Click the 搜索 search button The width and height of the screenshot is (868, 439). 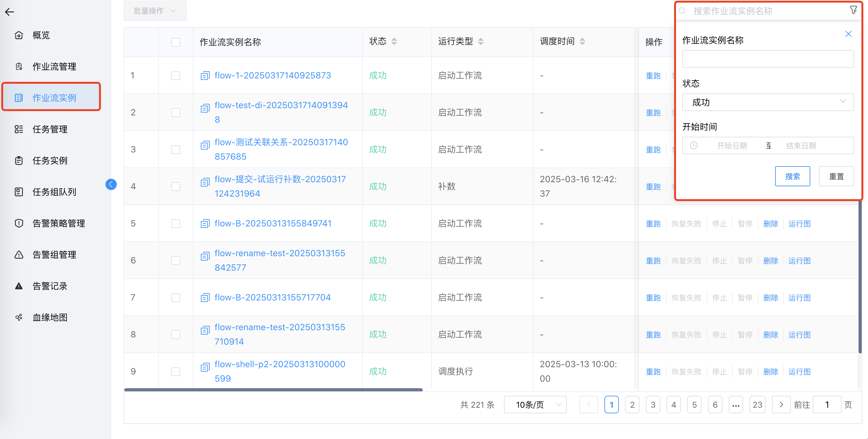point(792,176)
